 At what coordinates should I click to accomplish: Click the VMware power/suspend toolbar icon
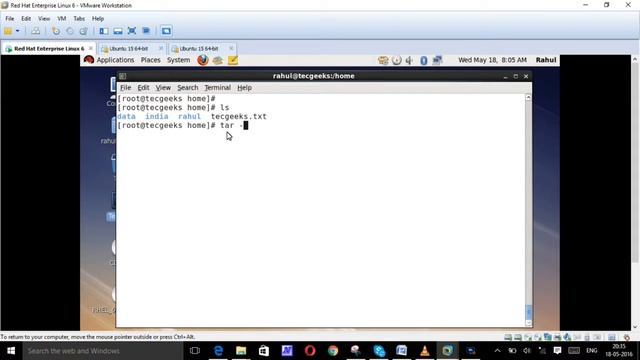(x=8, y=31)
